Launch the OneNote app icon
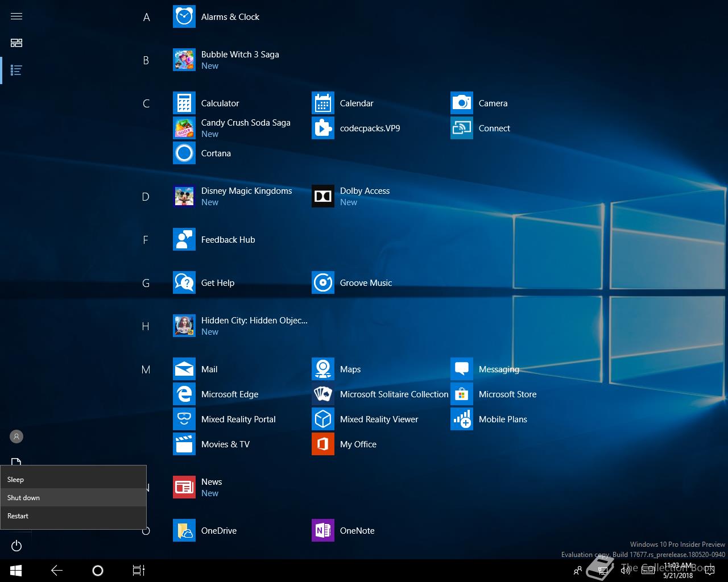The height and width of the screenshot is (582, 728). (322, 531)
